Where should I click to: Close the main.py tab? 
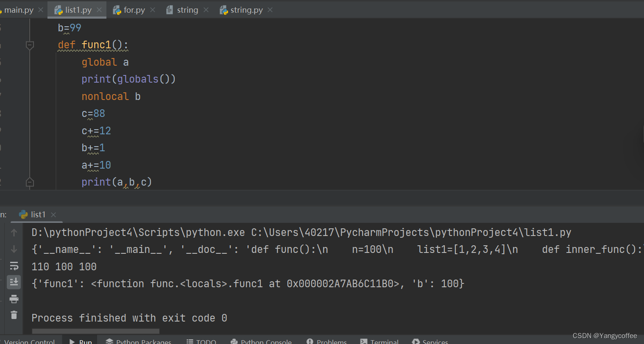[x=41, y=10]
